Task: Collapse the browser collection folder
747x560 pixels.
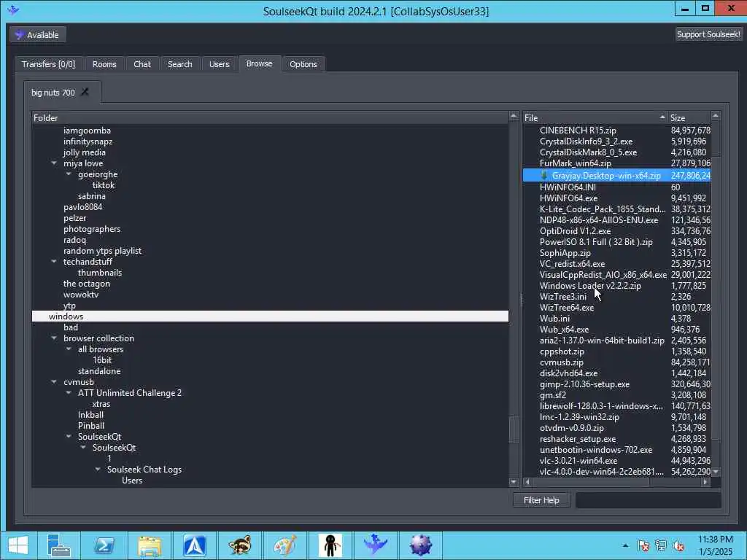Action: tap(54, 338)
